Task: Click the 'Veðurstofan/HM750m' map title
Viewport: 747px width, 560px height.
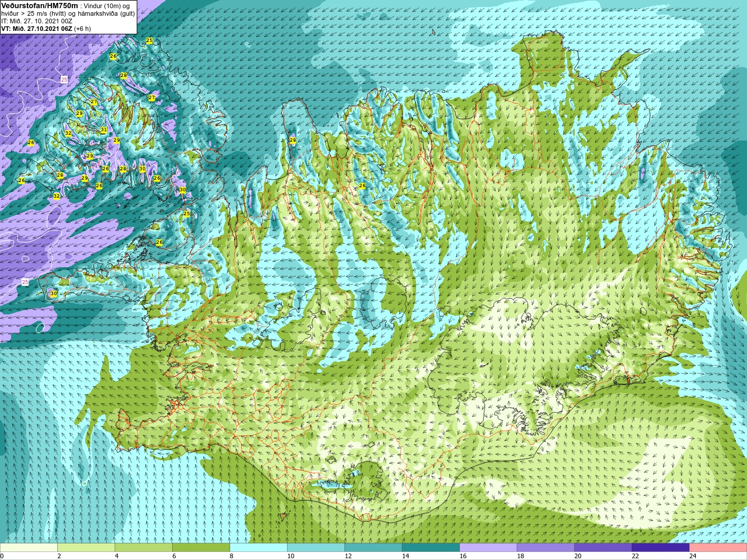Action: (39, 5)
